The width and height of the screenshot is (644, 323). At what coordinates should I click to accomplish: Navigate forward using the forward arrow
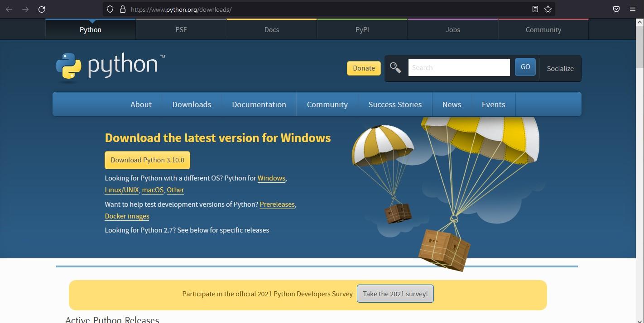point(25,9)
